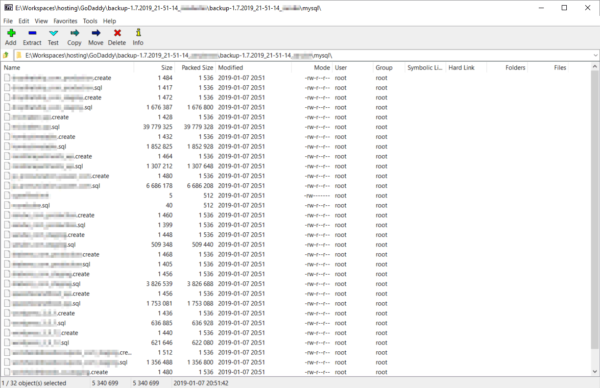Click file icon of the 1 436 row

tap(7, 313)
